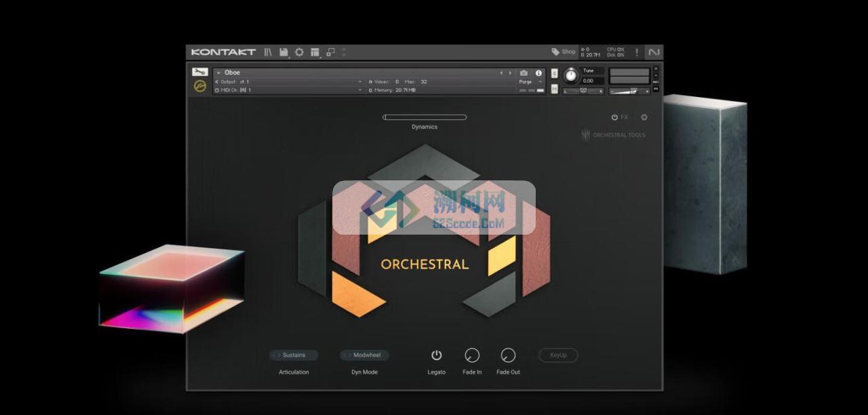Select previous instrument with left arrow
This screenshot has height=415, width=868.
click(x=502, y=73)
